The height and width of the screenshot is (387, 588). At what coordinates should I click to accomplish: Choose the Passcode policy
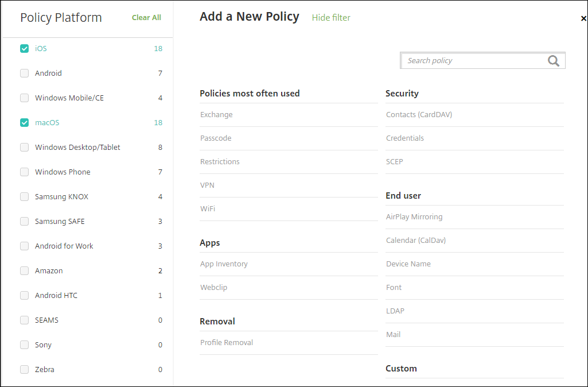pos(216,138)
